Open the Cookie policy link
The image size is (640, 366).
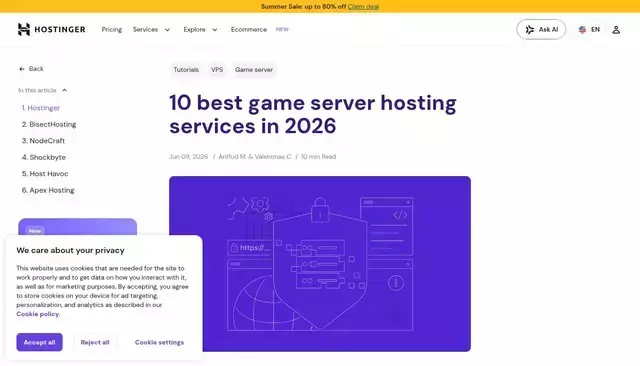[x=38, y=314]
